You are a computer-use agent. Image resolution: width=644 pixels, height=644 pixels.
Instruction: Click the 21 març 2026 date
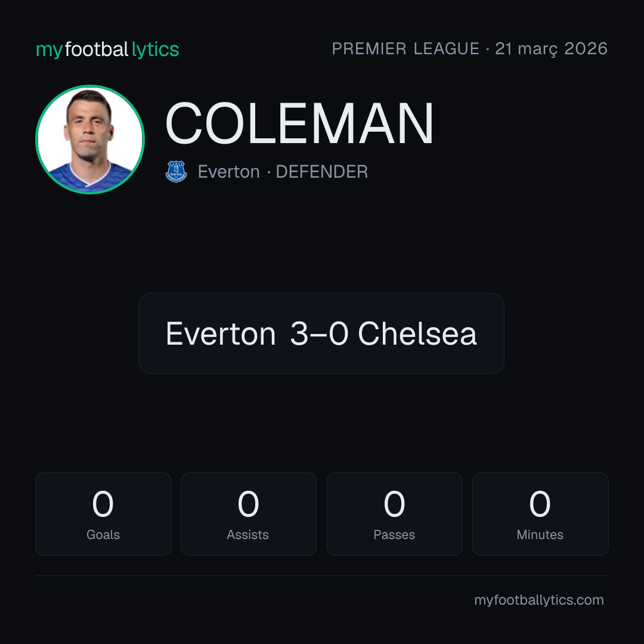click(551, 49)
